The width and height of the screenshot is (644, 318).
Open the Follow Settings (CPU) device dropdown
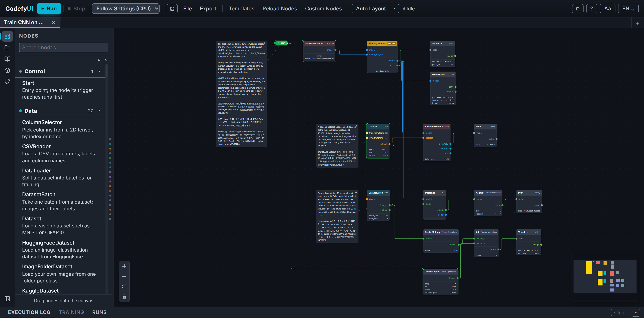126,9
